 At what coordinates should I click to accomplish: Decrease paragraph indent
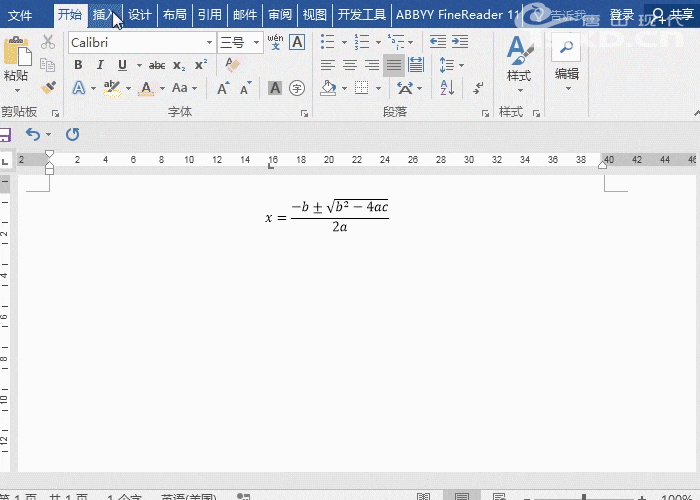(x=438, y=42)
